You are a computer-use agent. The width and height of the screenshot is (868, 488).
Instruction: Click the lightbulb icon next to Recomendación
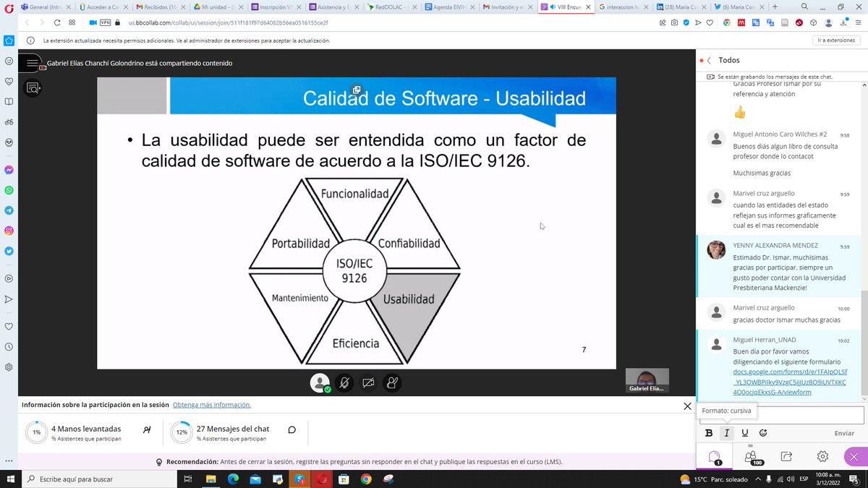[x=159, y=462]
